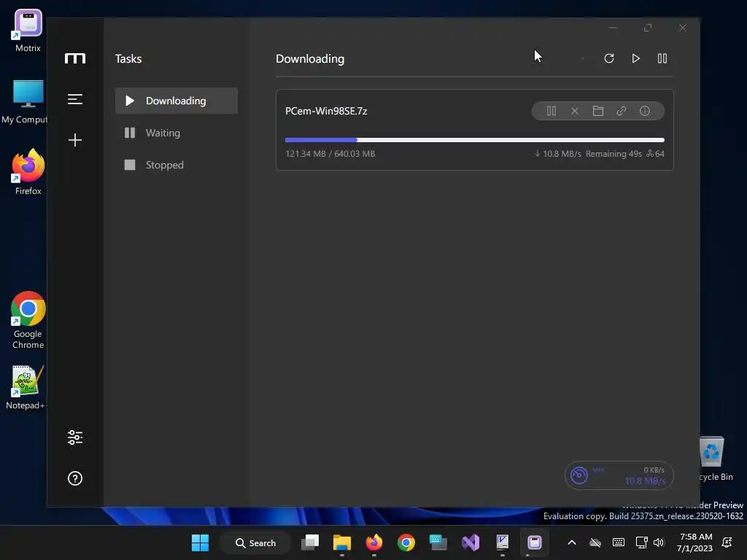Screen dimensions: 747x560
Task: Select the Notepad++ desktop shortcut
Action: pyautogui.click(x=27, y=387)
